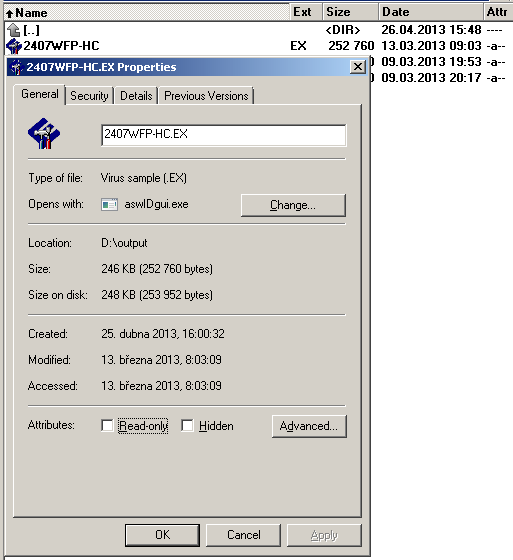Click the parent directory [..] arrow icon
Viewport: 513px width, 560px height.
tap(13, 30)
